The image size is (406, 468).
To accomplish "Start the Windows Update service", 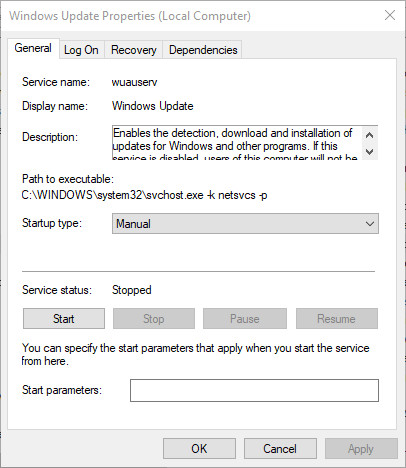I will pyautogui.click(x=64, y=319).
